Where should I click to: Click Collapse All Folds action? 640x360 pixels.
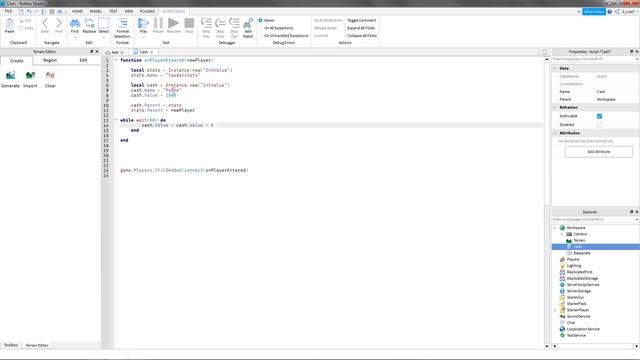[362, 36]
